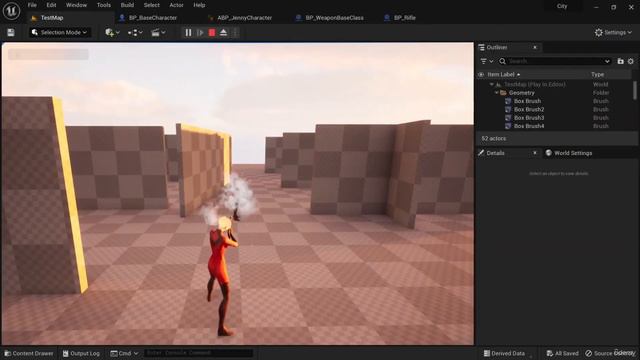This screenshot has width=640, height=360.
Task: Eject from the player controller
Action: pos(224,33)
